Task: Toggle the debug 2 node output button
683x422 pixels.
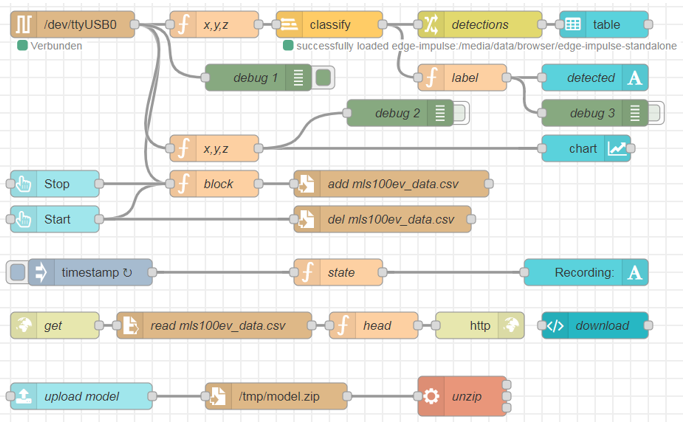Action: pos(461,114)
